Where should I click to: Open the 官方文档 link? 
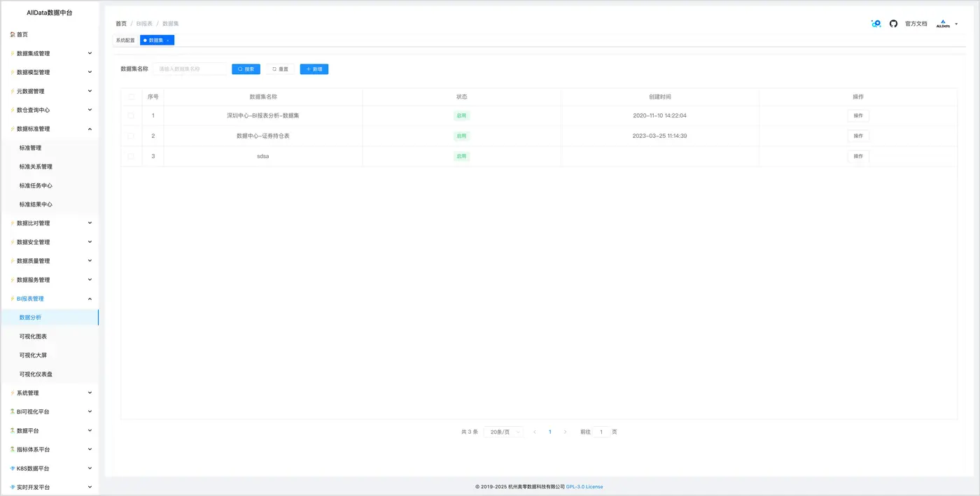tap(916, 24)
